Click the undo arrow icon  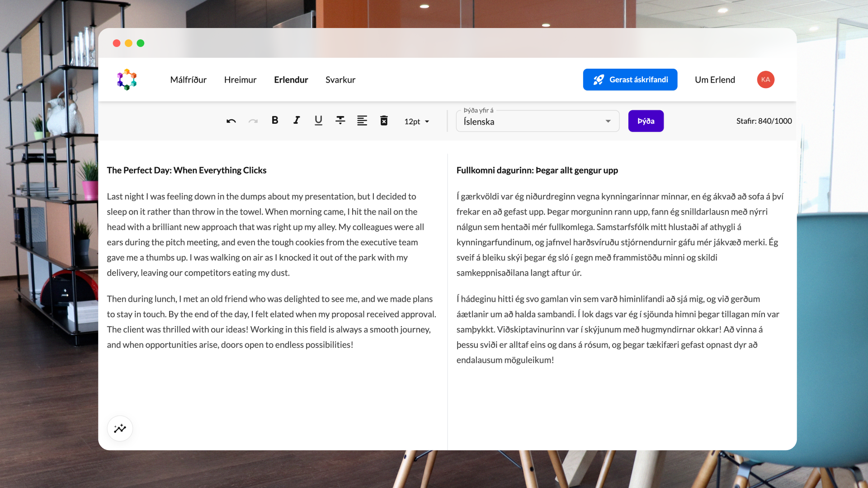[231, 121]
